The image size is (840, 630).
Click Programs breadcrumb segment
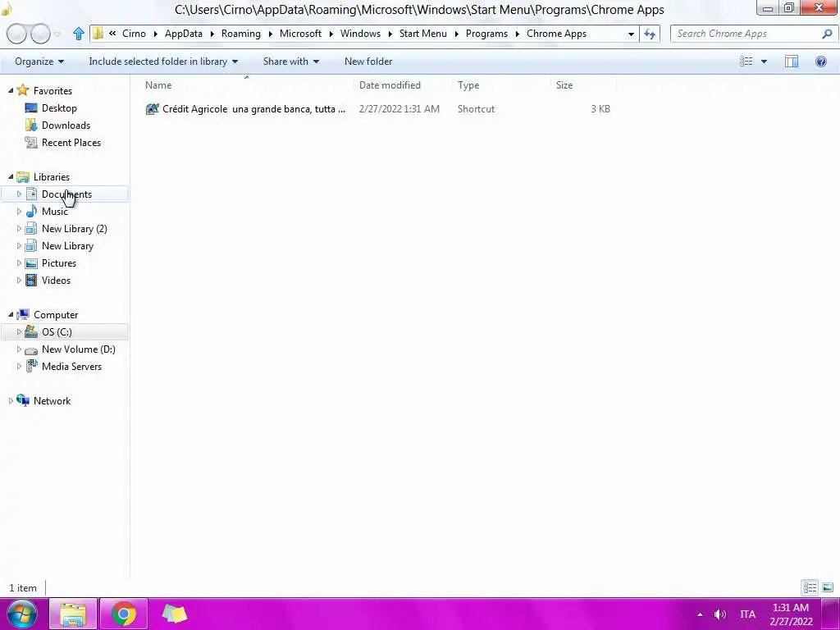pyautogui.click(x=486, y=34)
